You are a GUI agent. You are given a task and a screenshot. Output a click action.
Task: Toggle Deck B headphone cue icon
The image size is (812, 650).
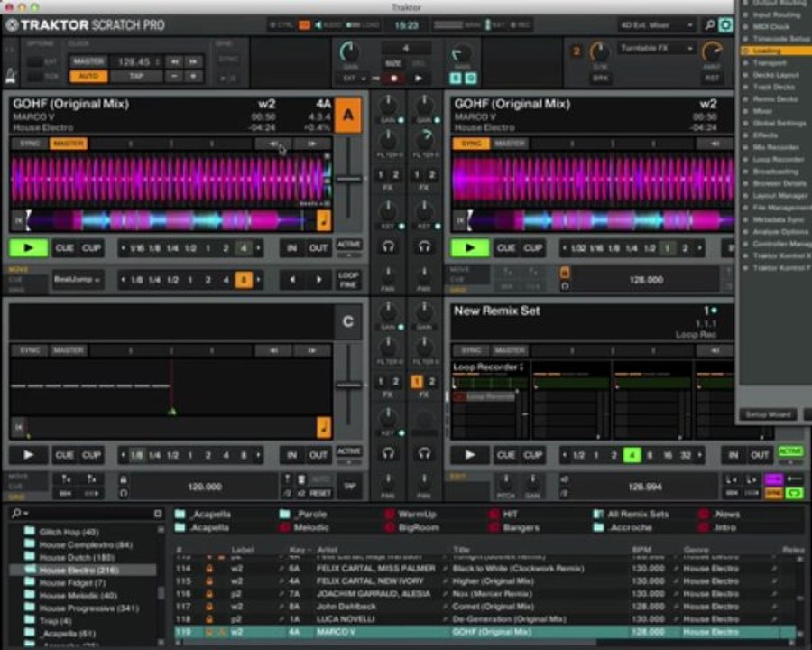click(x=424, y=247)
